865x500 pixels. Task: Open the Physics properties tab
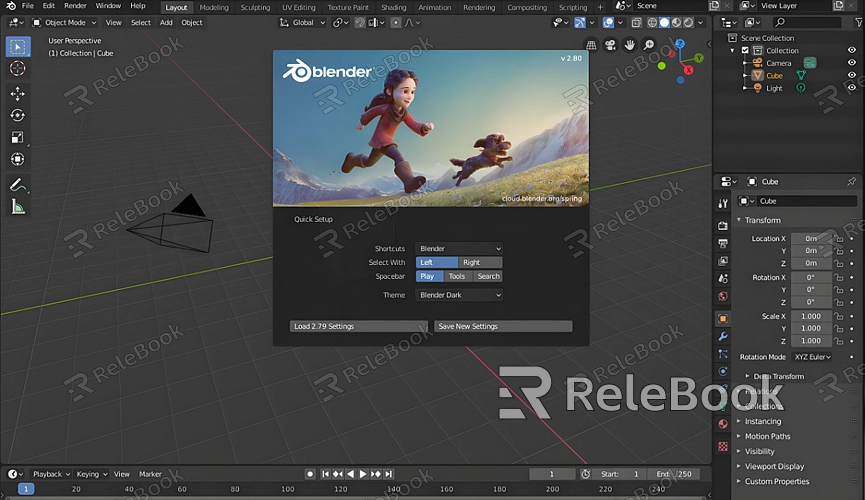tap(723, 371)
